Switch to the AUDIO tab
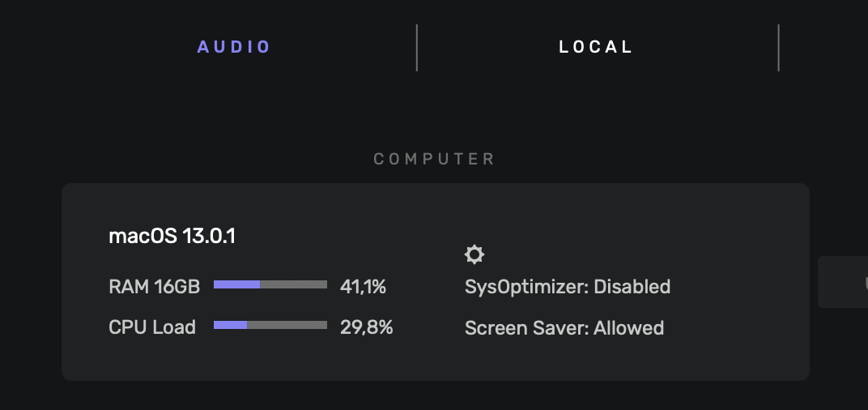 point(234,47)
